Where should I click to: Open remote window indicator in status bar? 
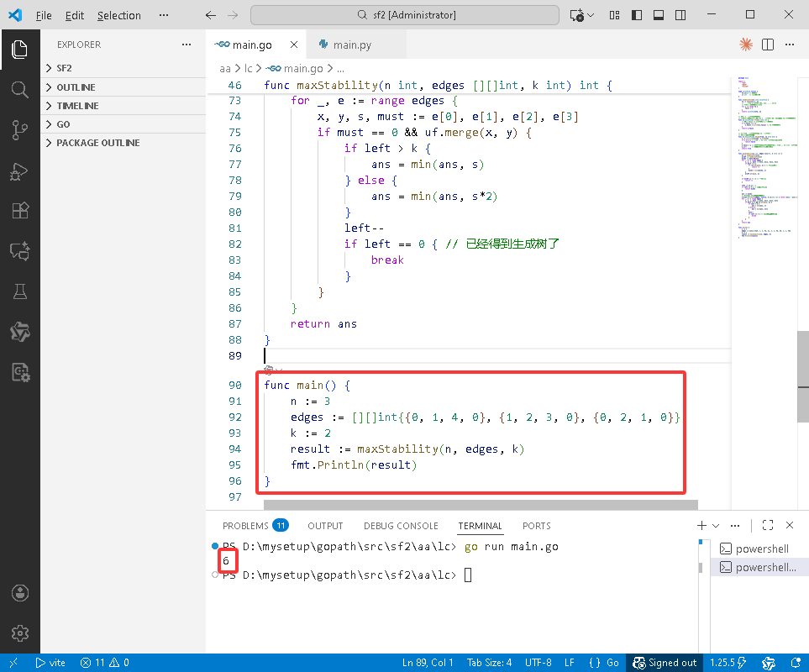point(13,663)
